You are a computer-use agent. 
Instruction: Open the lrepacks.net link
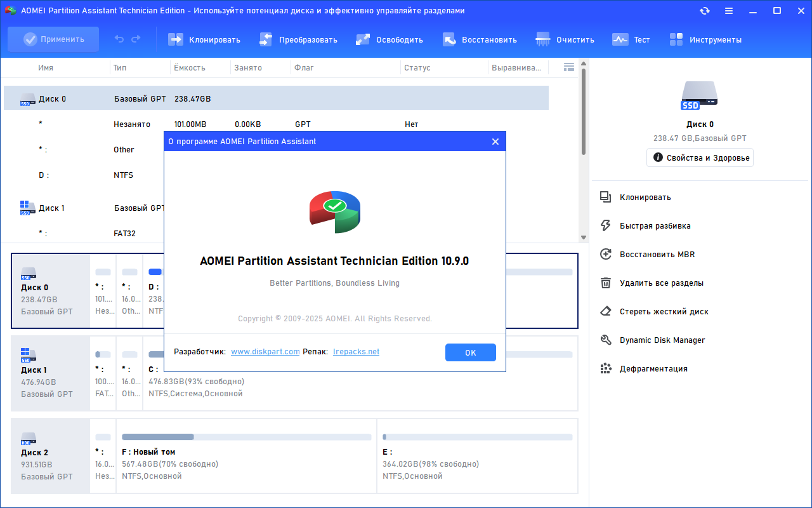click(x=356, y=352)
